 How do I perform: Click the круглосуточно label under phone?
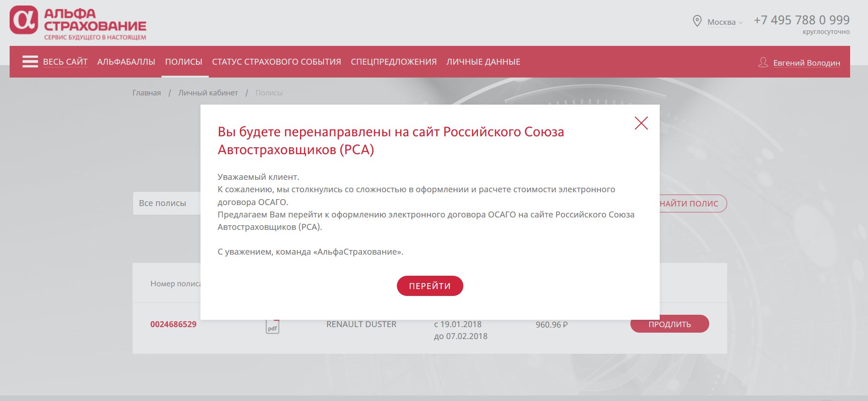pyautogui.click(x=826, y=32)
